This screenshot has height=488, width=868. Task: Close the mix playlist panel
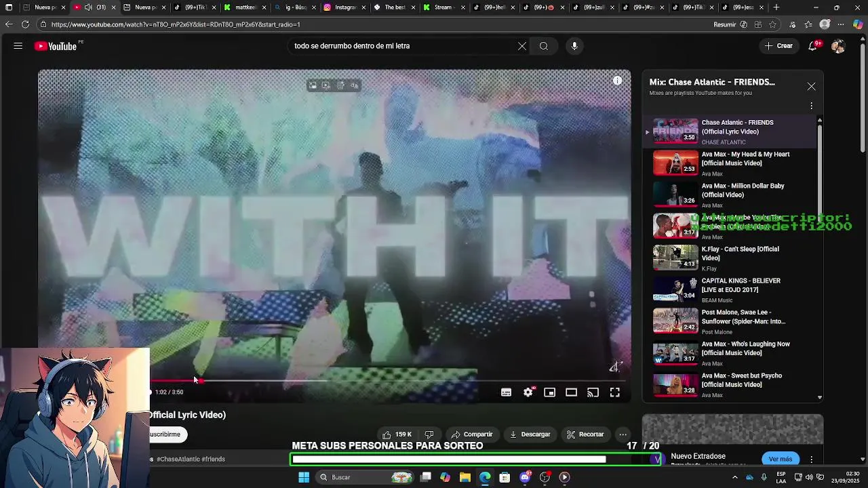[x=811, y=87]
